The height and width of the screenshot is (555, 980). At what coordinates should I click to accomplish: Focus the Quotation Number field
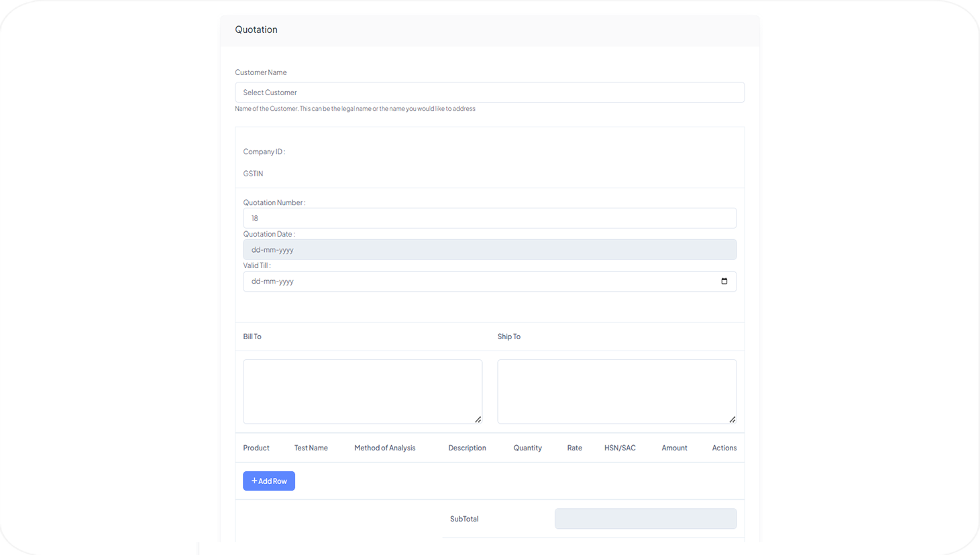[x=489, y=219]
